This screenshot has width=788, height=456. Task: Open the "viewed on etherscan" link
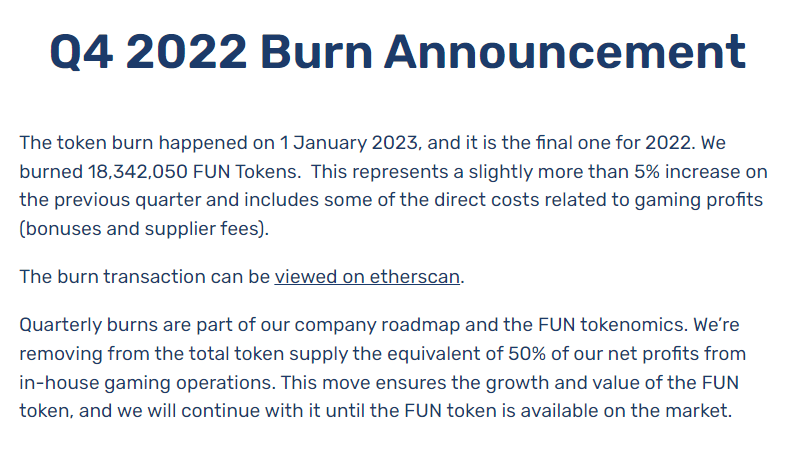tap(367, 277)
